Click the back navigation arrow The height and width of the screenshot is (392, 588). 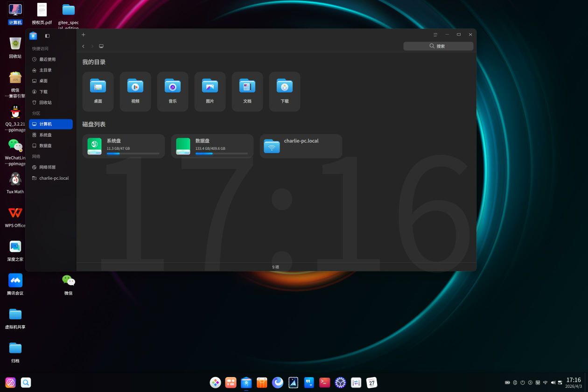pyautogui.click(x=83, y=46)
